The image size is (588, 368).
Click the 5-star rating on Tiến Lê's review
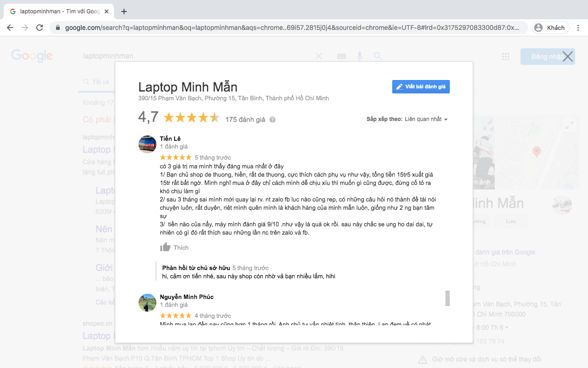tap(175, 157)
